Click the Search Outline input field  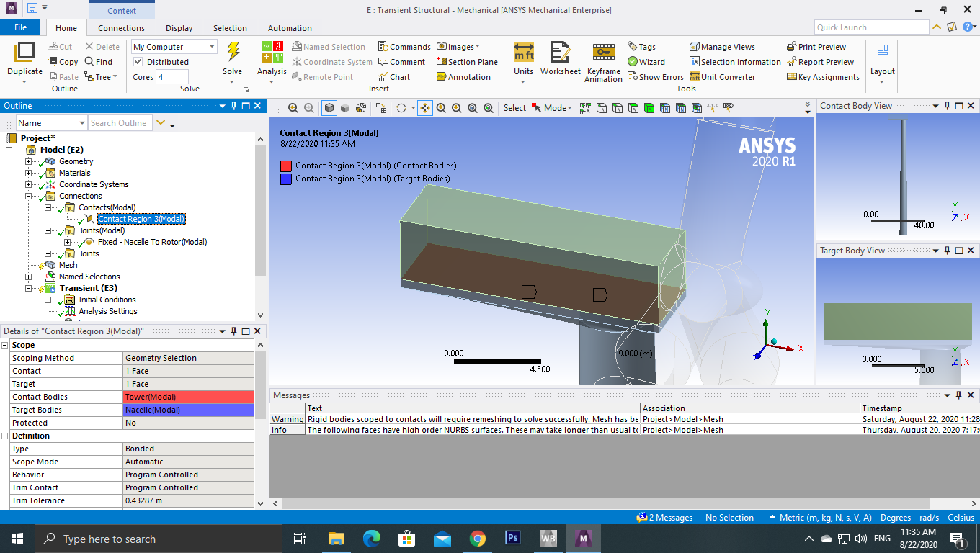pyautogui.click(x=119, y=123)
